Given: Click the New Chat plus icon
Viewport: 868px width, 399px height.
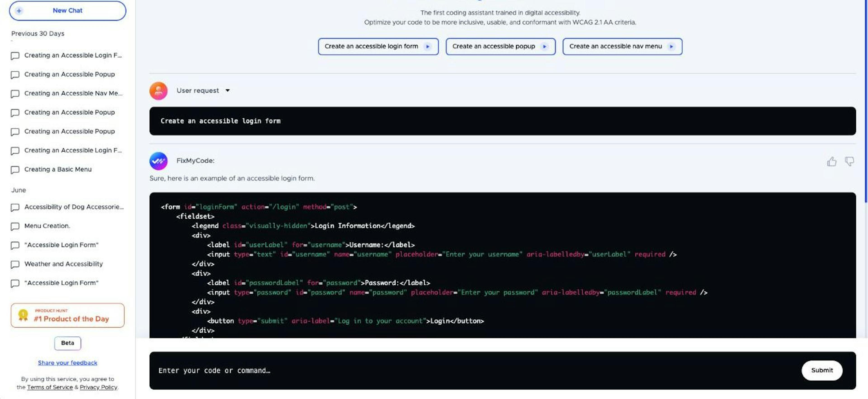Looking at the screenshot, I should (x=18, y=10).
